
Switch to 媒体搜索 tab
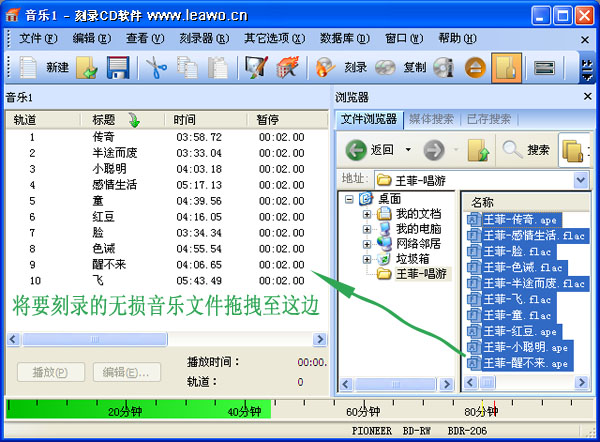(x=431, y=119)
